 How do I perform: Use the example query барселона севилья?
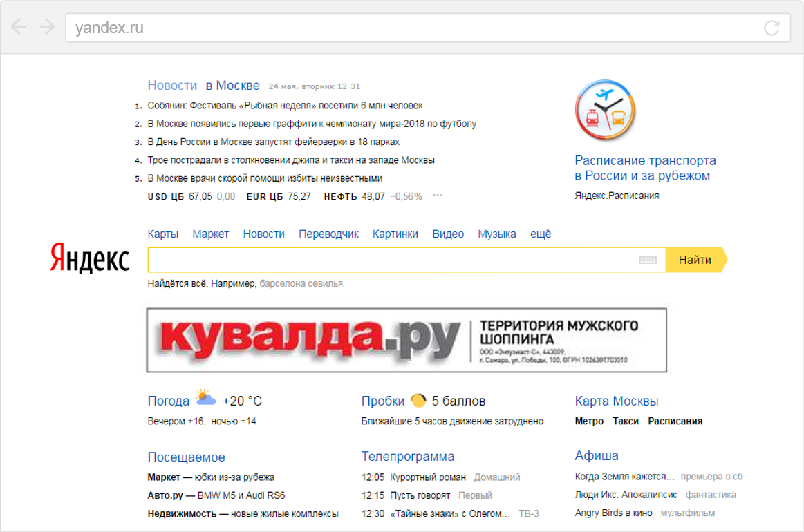pos(301,283)
